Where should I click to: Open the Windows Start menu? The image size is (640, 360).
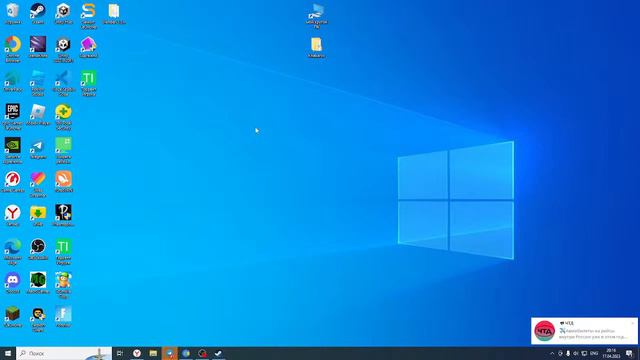[x=8, y=353]
